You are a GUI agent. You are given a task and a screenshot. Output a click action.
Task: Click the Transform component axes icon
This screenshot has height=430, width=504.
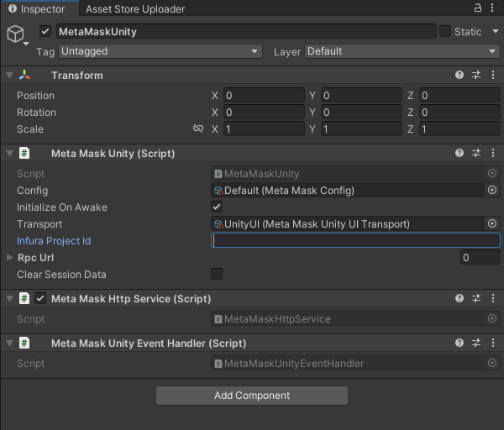[24, 76]
